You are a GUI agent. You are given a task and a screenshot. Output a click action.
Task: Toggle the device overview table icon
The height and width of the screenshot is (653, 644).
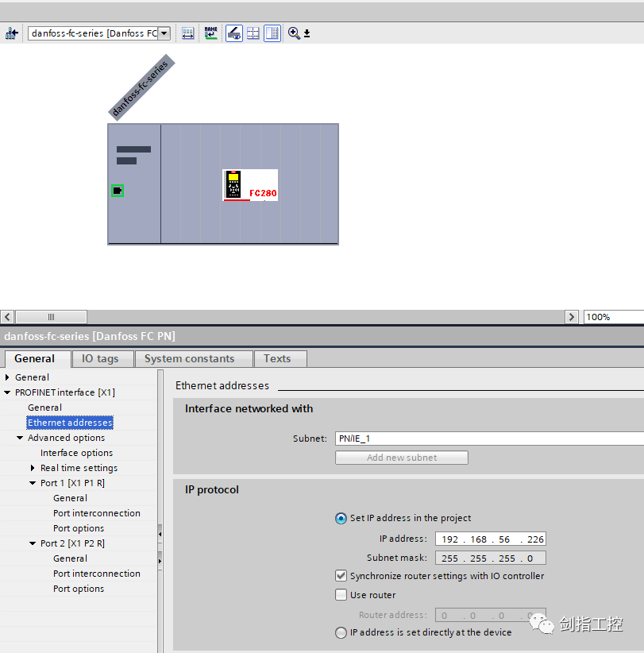(272, 33)
